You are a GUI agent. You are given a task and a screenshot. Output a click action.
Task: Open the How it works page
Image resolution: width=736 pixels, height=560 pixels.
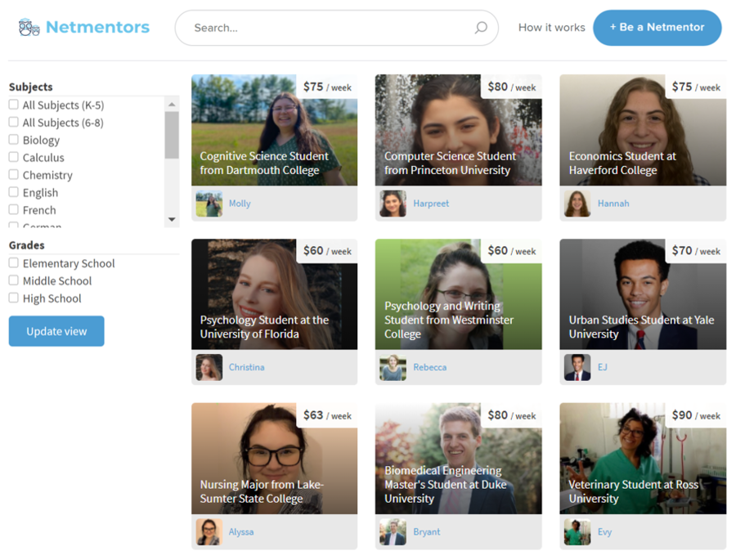point(551,28)
